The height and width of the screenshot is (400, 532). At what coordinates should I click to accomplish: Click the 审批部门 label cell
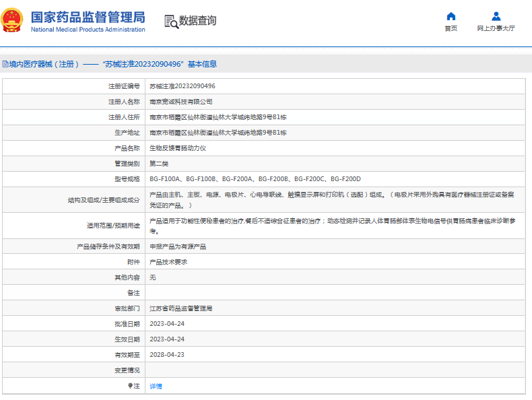[73, 308]
